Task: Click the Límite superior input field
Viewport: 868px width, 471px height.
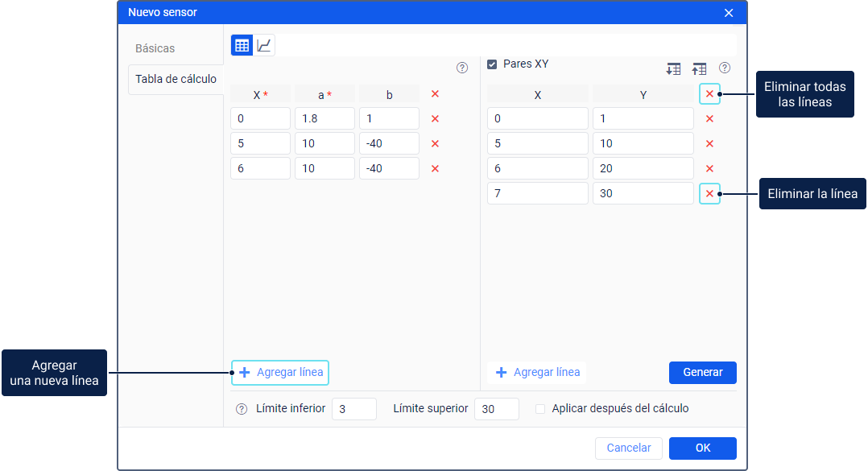Action: [x=496, y=409]
